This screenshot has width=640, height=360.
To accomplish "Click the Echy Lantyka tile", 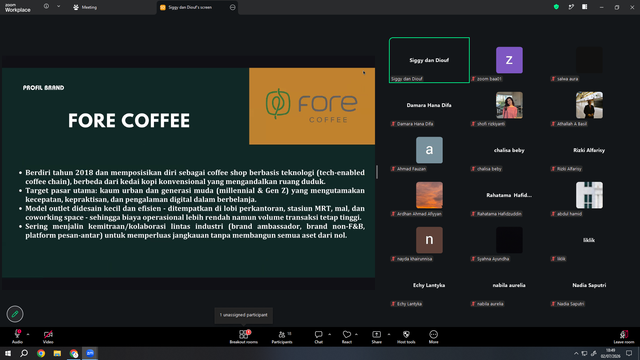I will pyautogui.click(x=429, y=285).
